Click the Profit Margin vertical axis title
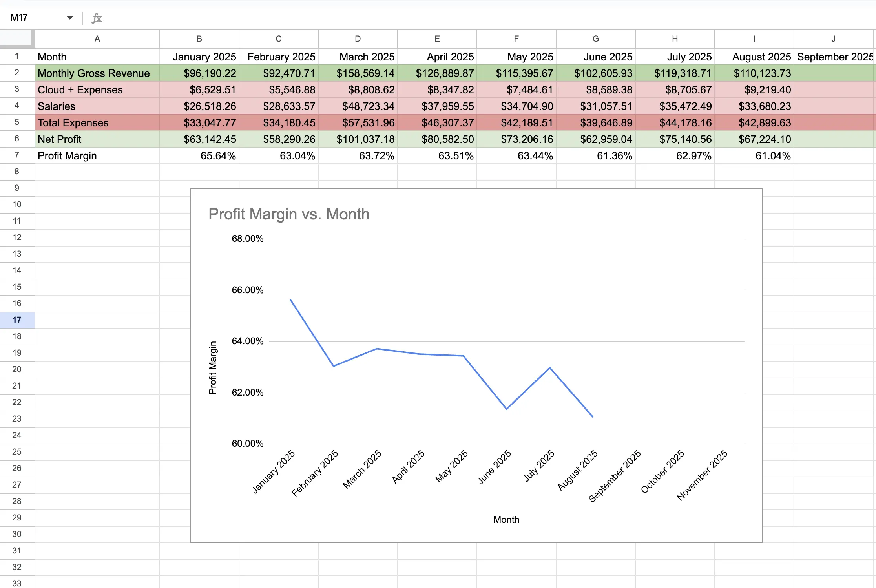 [213, 367]
